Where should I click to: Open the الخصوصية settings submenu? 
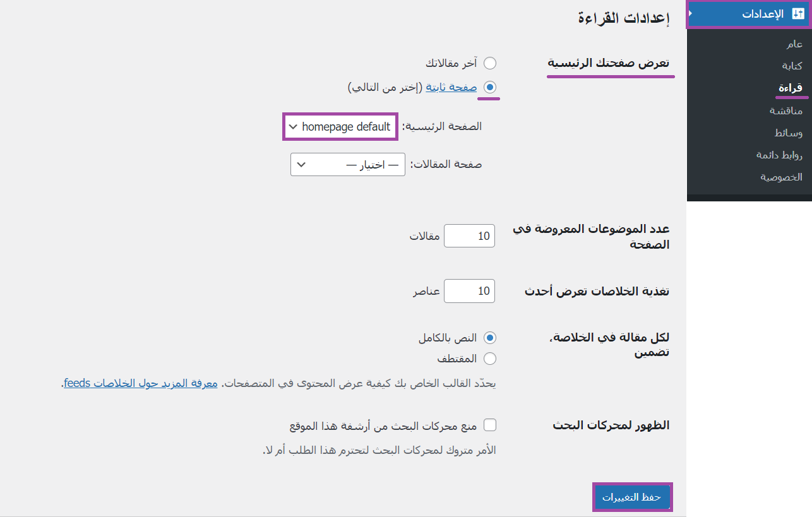click(x=782, y=177)
